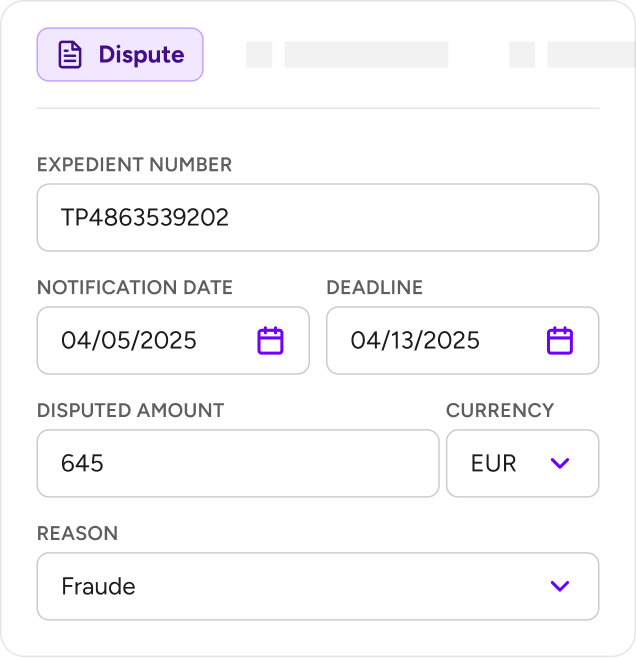The height and width of the screenshot is (658, 636).
Task: Open the Notification Date calendar picker icon
Action: 270,340
